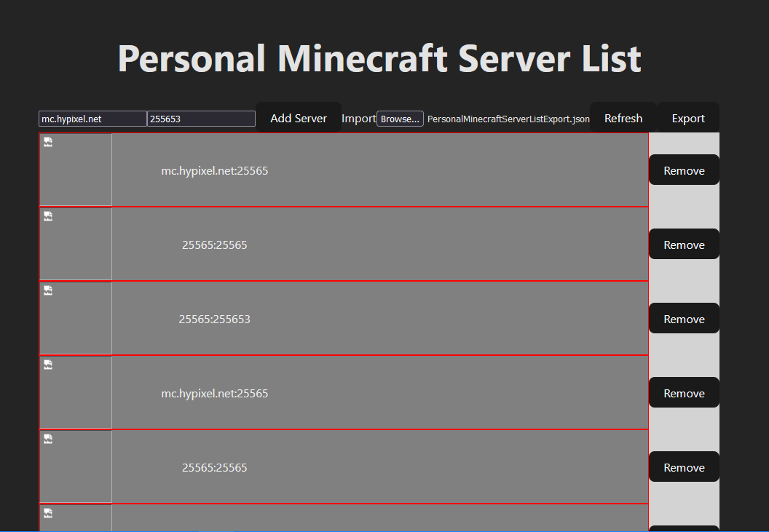Open the Browse... file picker for Import
The image size is (769, 532).
click(x=400, y=119)
